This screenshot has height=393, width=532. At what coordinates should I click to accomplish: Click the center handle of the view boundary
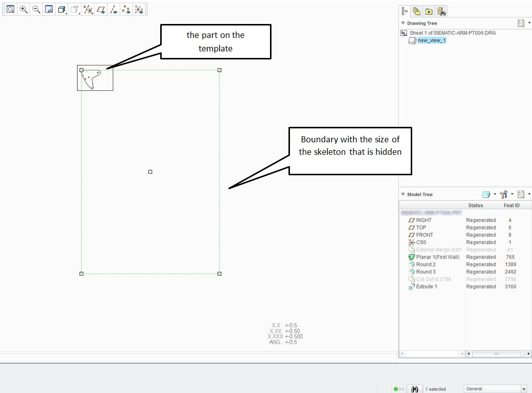(150, 172)
